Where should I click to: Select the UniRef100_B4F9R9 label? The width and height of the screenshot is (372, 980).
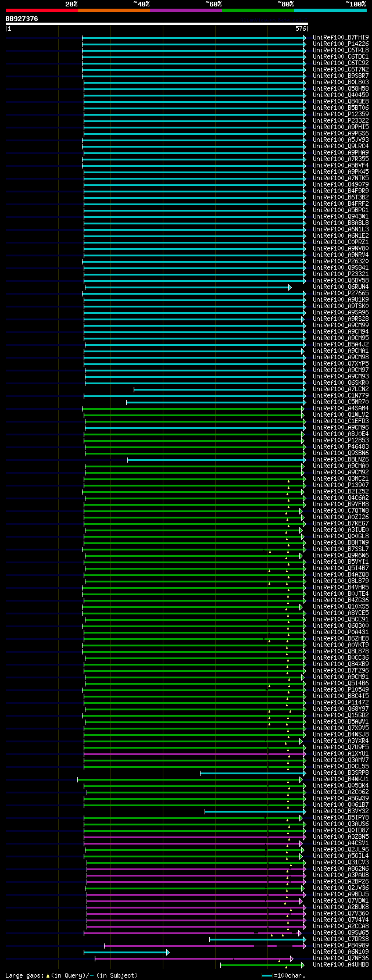click(x=341, y=191)
